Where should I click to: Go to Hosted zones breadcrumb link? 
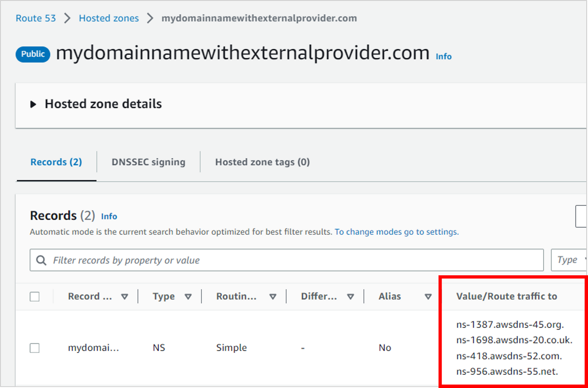(x=109, y=18)
